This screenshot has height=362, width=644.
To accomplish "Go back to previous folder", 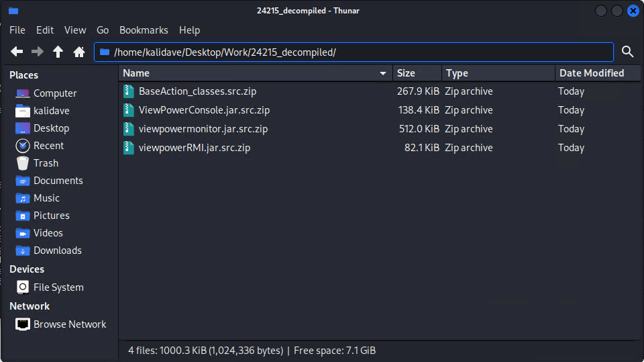I will [x=17, y=52].
